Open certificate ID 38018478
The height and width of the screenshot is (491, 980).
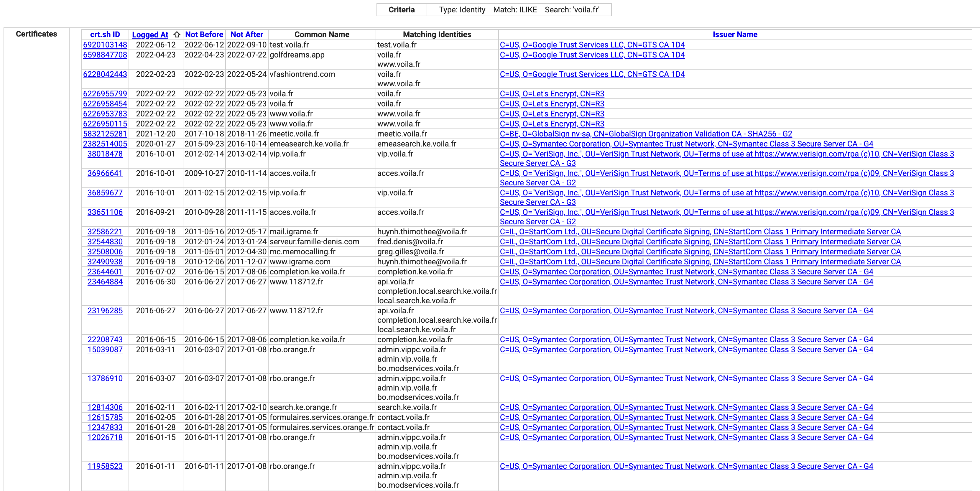click(105, 154)
